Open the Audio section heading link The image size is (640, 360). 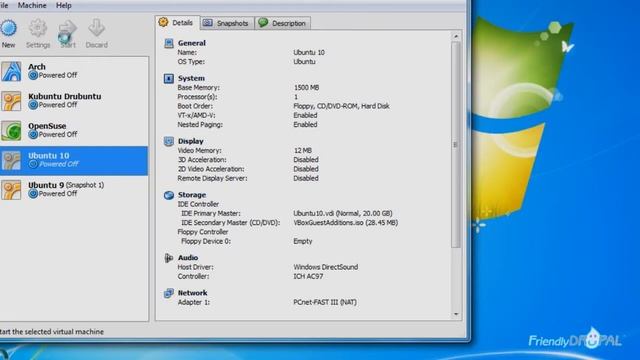(188, 258)
